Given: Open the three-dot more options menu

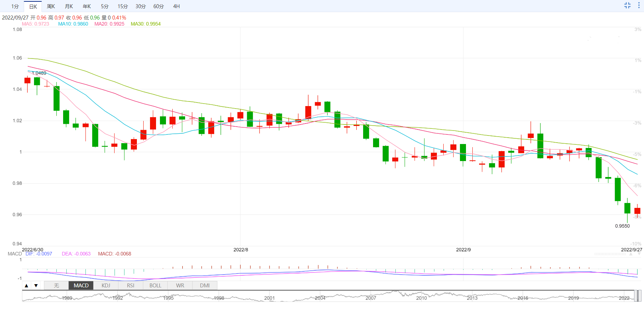Looking at the screenshot, I should coord(639,5).
